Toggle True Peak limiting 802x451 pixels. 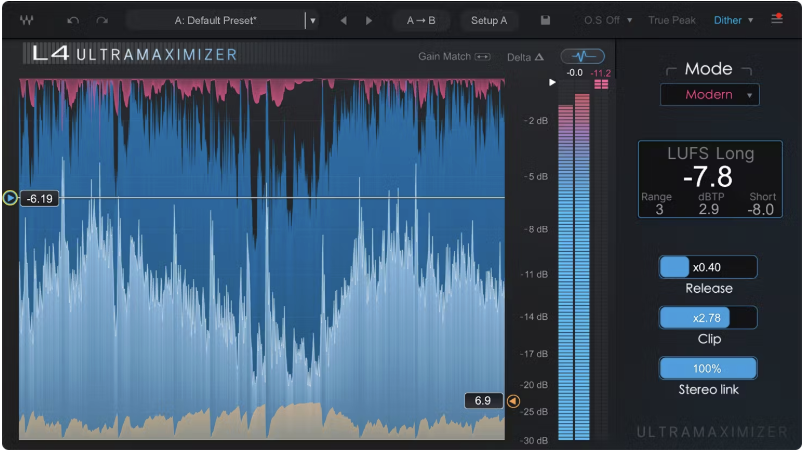(672, 20)
